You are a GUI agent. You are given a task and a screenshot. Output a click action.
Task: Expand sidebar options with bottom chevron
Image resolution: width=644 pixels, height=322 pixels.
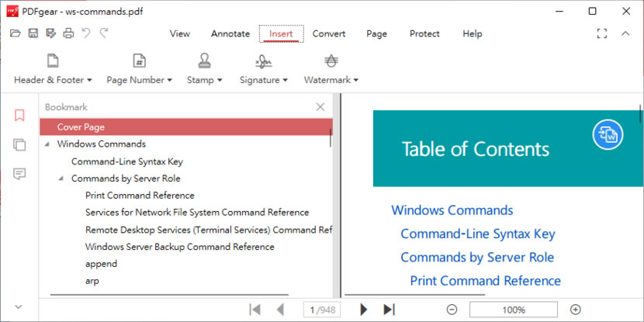(19, 306)
